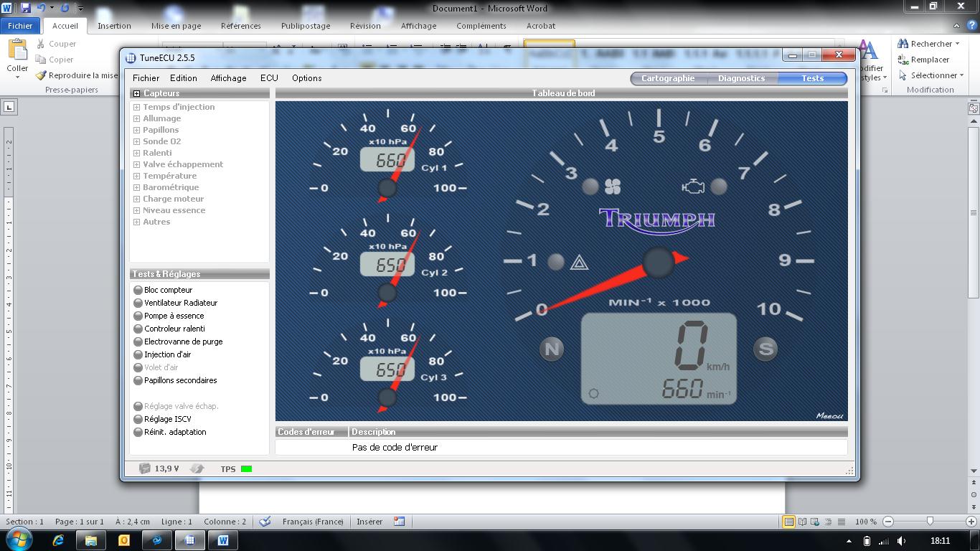Click the Word zoom in plus button
Viewport: 980px width, 551px height.
[970, 522]
